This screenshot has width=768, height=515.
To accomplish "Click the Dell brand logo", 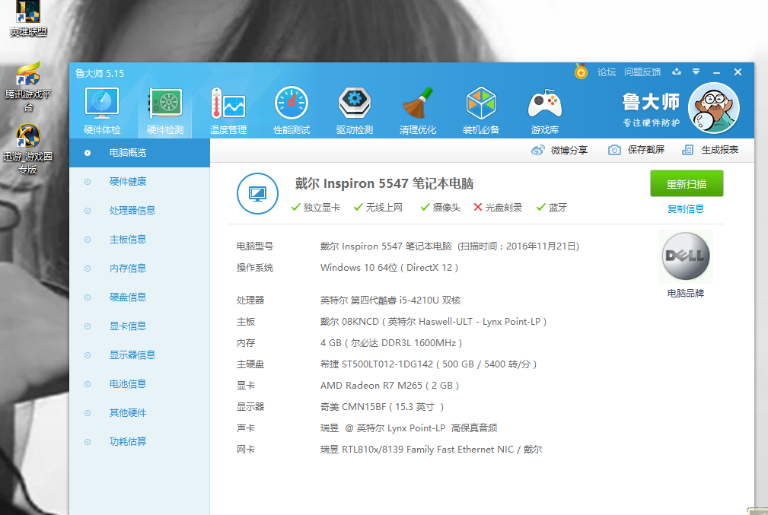I will click(x=685, y=256).
